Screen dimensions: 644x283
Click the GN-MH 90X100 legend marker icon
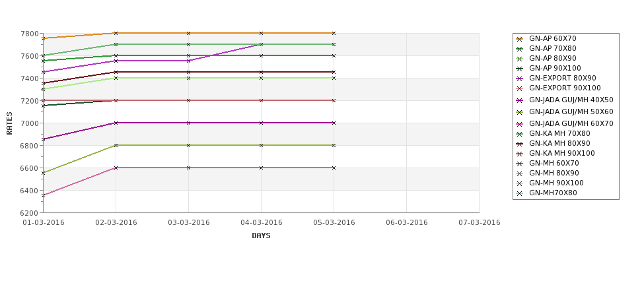520,183
